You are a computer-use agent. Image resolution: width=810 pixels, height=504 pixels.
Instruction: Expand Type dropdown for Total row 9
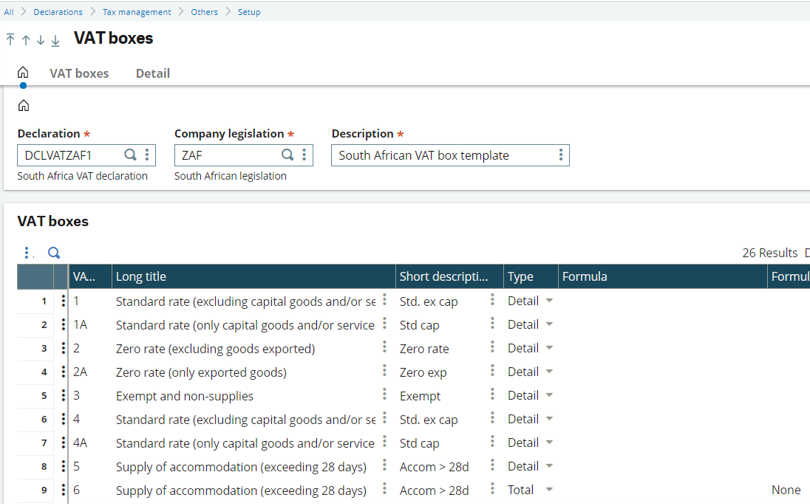click(549, 489)
